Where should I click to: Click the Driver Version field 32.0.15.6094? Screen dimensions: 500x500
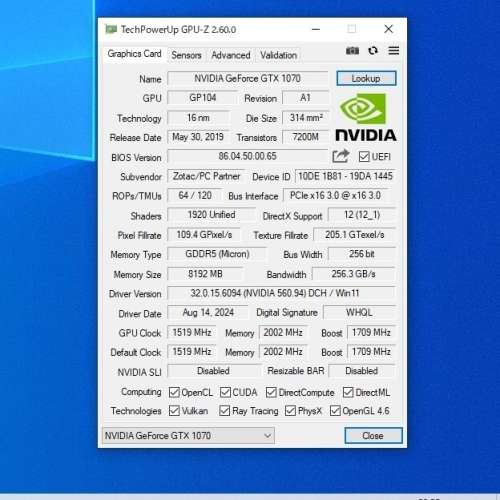[x=282, y=293]
